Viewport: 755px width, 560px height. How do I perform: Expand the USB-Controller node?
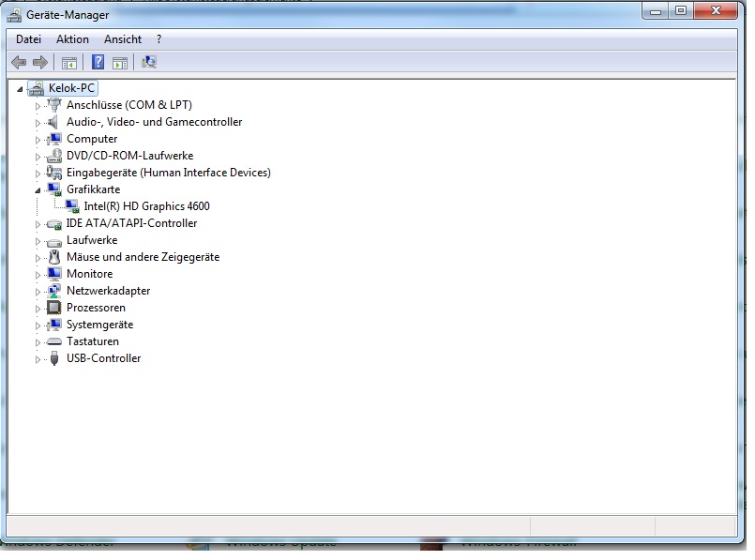pyautogui.click(x=38, y=359)
